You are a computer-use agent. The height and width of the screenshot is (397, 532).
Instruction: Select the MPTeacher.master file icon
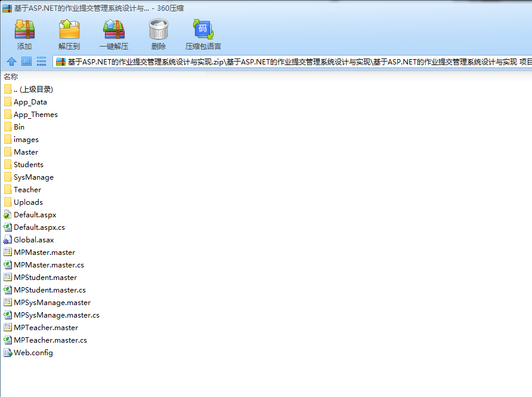tap(8, 328)
